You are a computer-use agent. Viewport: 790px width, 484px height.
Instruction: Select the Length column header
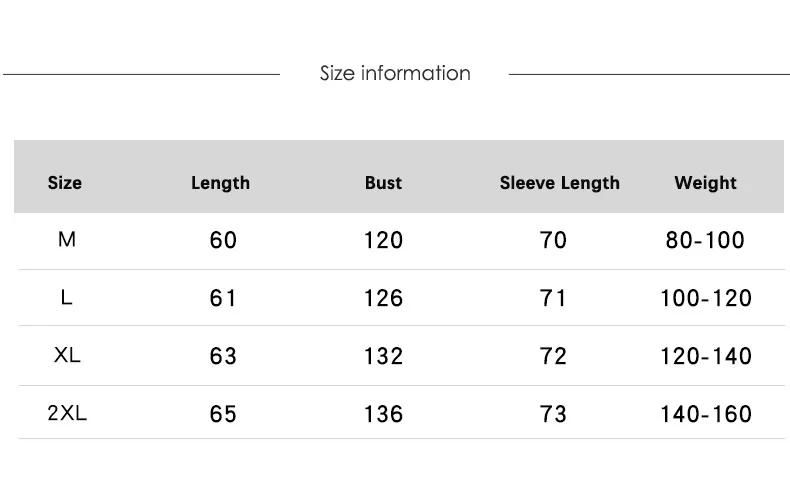pyautogui.click(x=220, y=182)
